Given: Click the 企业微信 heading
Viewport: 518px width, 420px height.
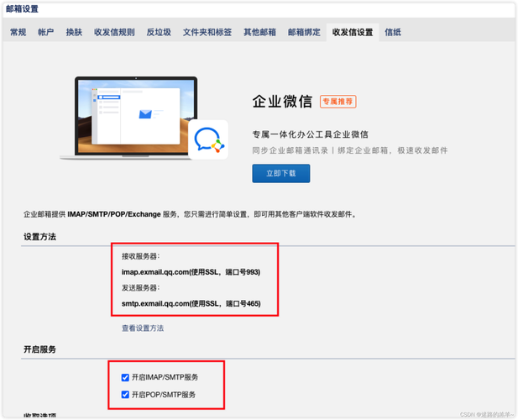Looking at the screenshot, I should coord(282,101).
